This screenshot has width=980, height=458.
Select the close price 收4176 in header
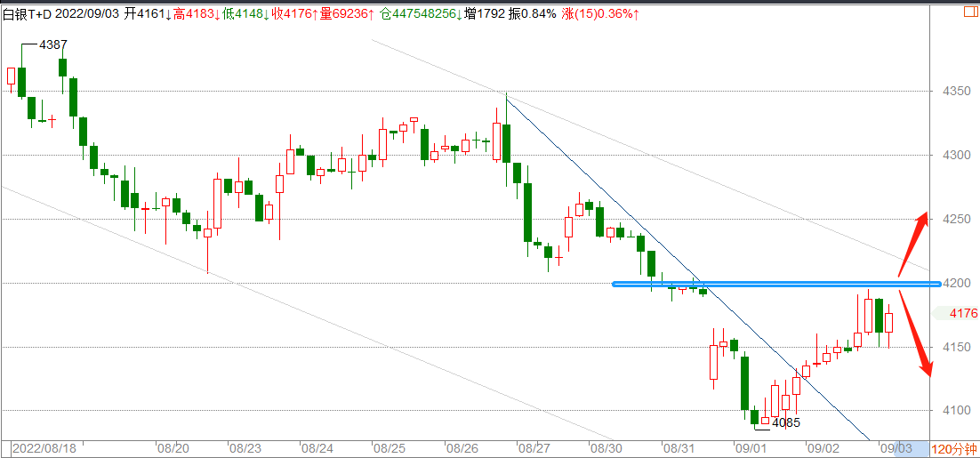coord(292,13)
